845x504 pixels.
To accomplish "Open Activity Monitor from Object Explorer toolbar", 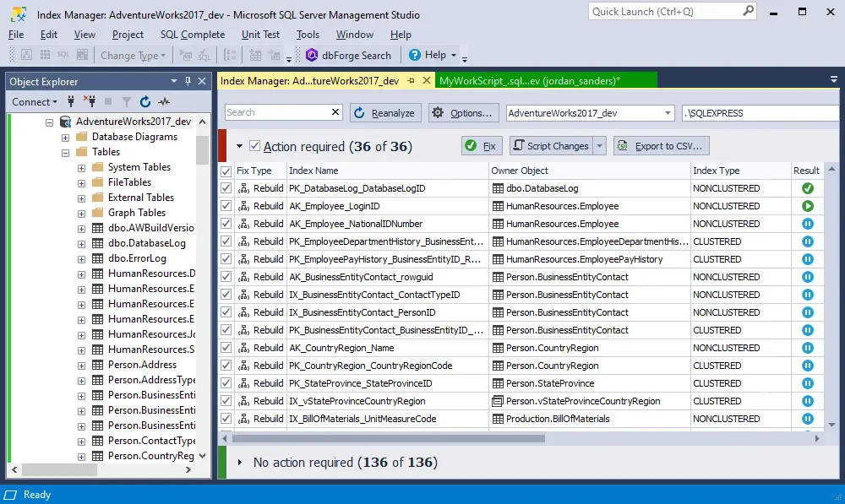I will tap(164, 101).
